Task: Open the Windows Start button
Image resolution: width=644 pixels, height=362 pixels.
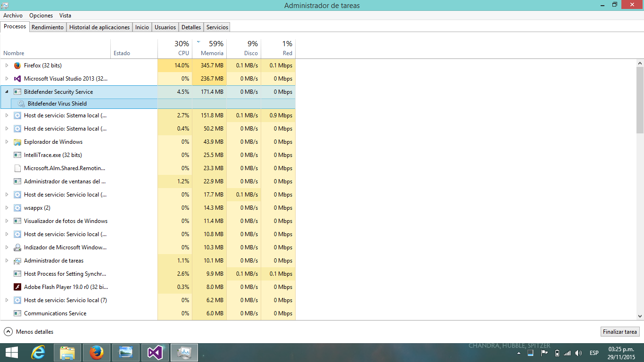Action: click(x=12, y=353)
